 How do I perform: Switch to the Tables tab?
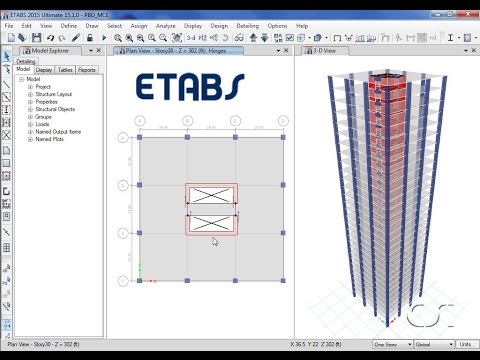[x=65, y=70]
